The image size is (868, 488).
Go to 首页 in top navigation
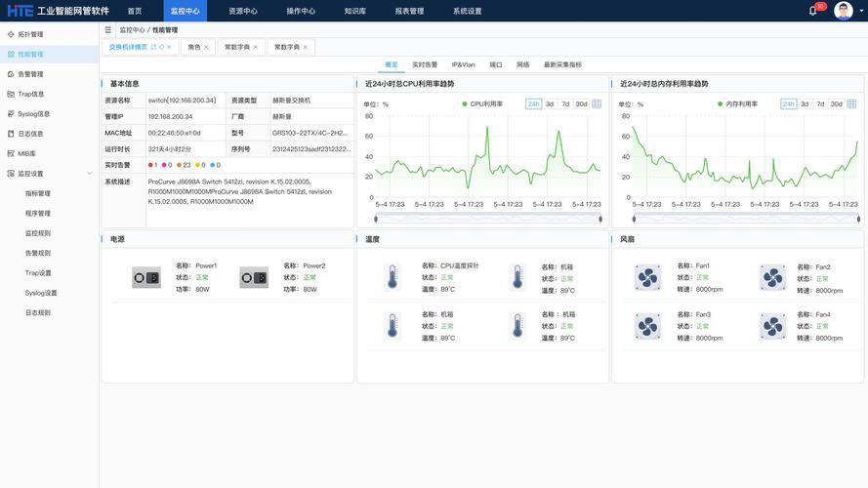pyautogui.click(x=135, y=11)
